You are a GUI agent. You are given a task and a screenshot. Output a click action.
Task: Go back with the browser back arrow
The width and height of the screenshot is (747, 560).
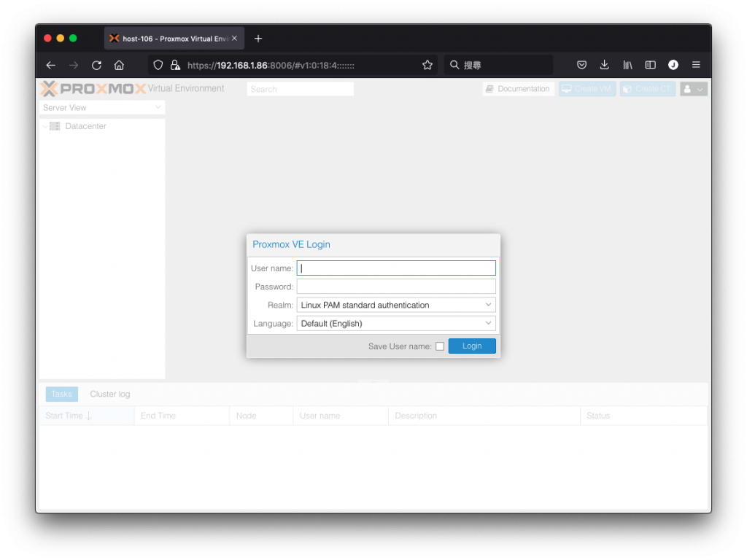(51, 65)
